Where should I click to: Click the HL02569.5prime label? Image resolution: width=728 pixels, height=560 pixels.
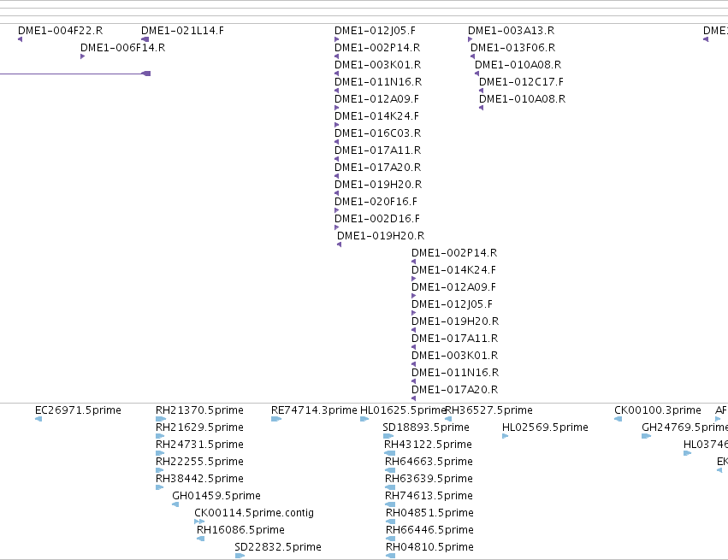(x=546, y=427)
